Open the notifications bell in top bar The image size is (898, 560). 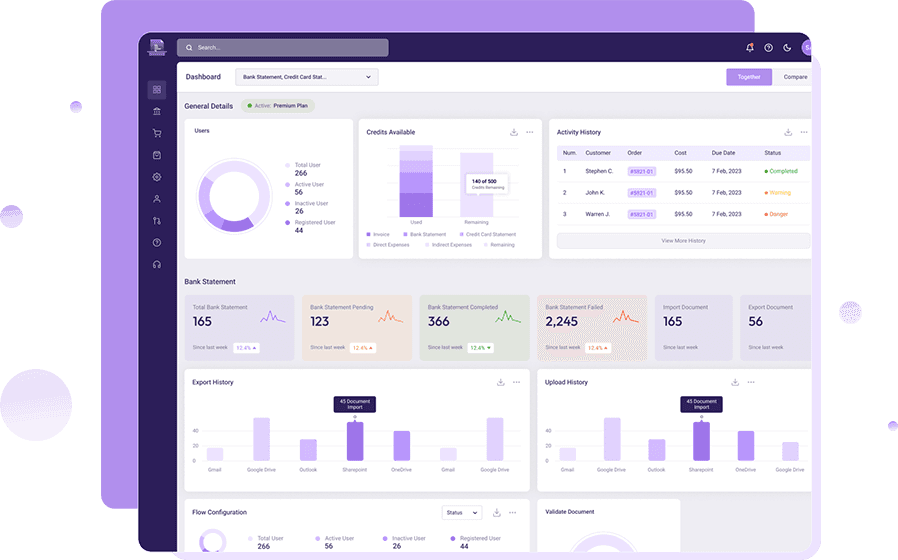click(x=750, y=48)
